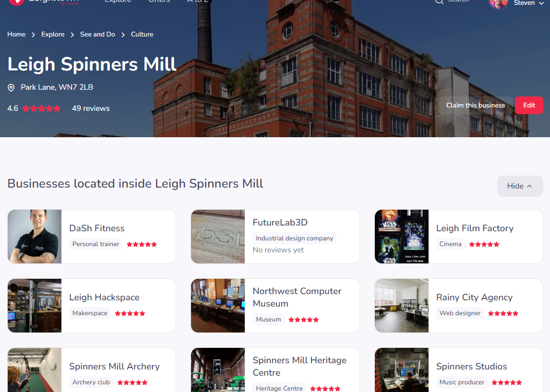Select the Music producer category tag
This screenshot has width=550, height=392.
point(462,382)
